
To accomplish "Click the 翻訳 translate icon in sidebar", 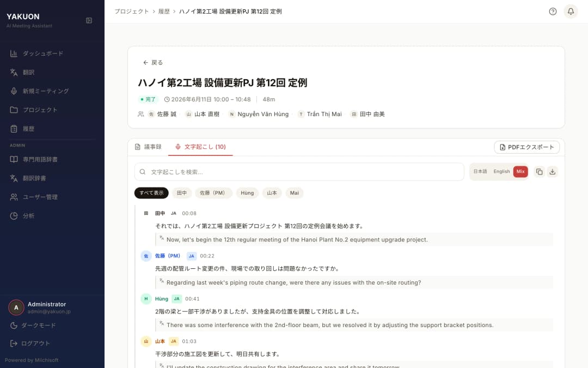I will [x=14, y=72].
